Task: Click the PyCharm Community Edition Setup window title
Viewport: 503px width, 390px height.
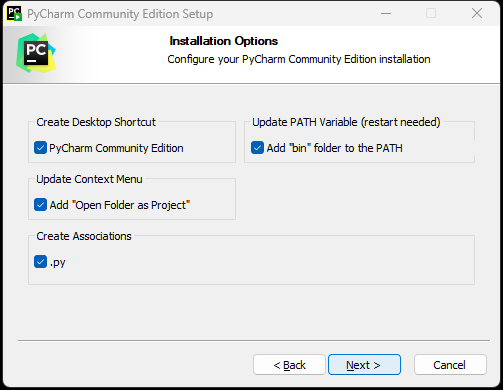Action: pyautogui.click(x=120, y=14)
